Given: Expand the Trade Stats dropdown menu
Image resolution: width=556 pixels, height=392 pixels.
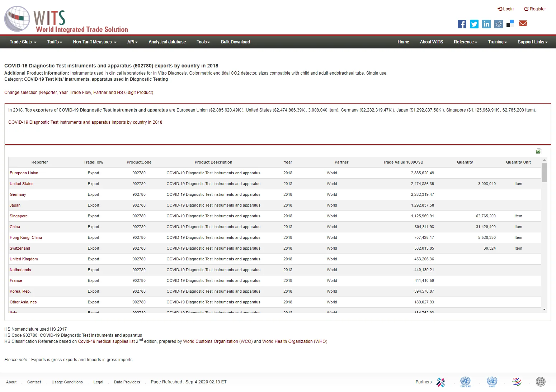Looking at the screenshot, I should pos(23,42).
